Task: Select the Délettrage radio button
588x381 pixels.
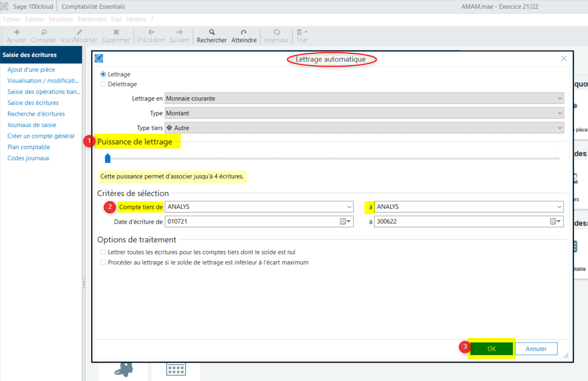Action: (103, 84)
